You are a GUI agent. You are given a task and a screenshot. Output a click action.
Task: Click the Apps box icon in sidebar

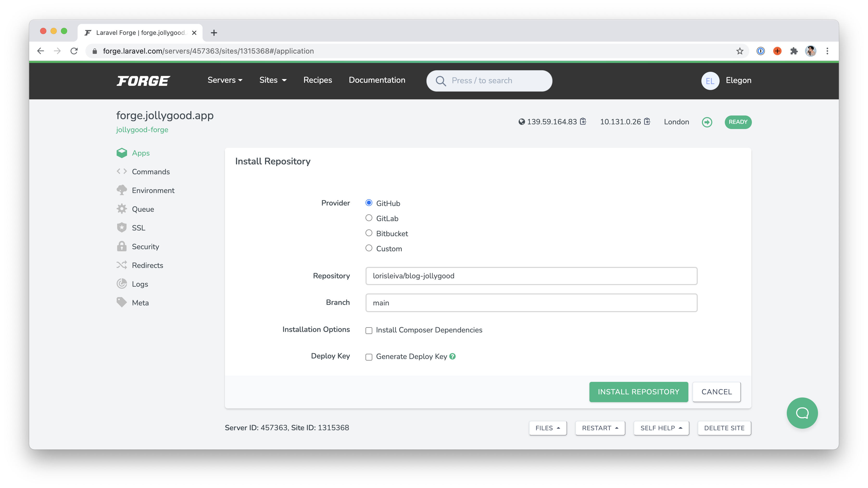pyautogui.click(x=122, y=153)
